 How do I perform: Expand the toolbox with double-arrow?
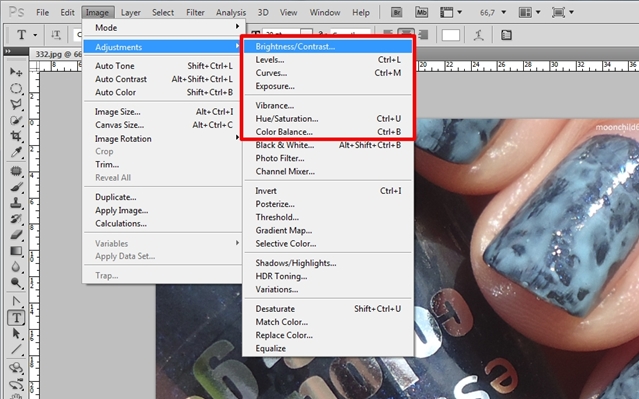8,51
